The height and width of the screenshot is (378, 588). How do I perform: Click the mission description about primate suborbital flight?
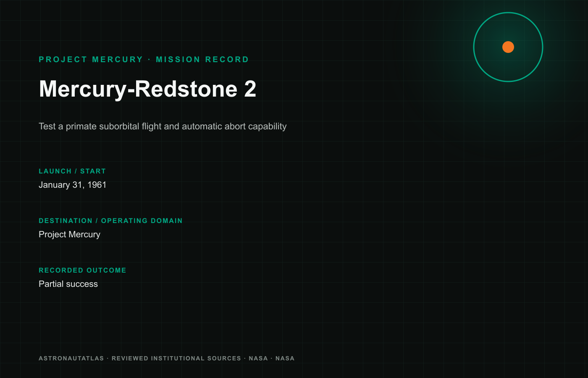click(163, 126)
